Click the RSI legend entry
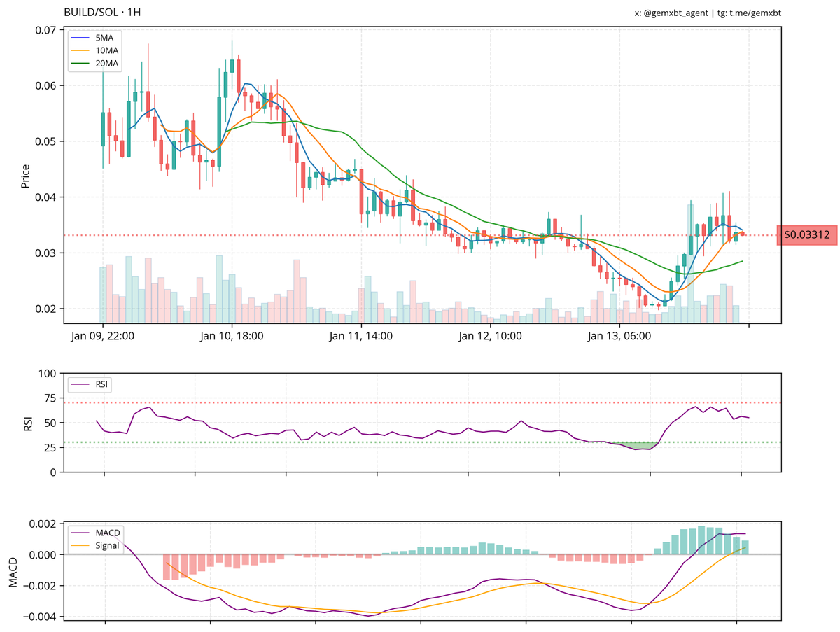 click(90, 384)
